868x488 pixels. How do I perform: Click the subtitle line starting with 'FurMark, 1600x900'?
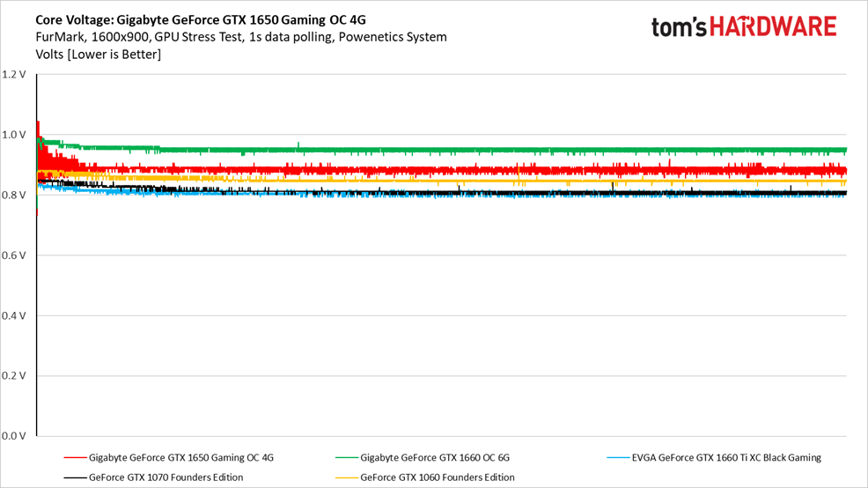tap(241, 37)
